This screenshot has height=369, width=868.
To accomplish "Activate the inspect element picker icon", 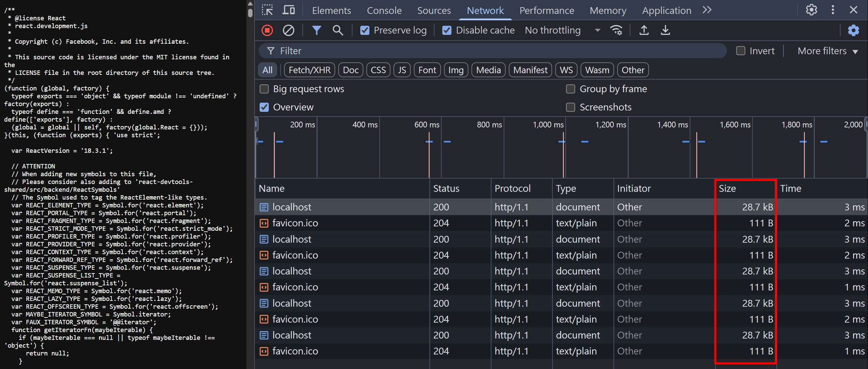I will 267,10.
